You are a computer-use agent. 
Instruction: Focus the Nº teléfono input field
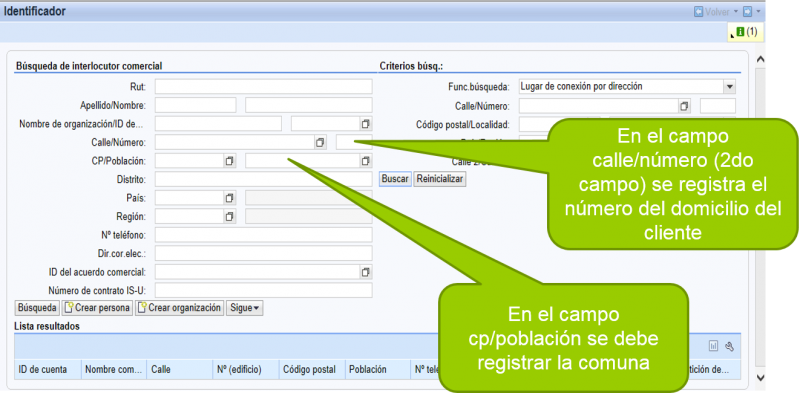pos(264,235)
